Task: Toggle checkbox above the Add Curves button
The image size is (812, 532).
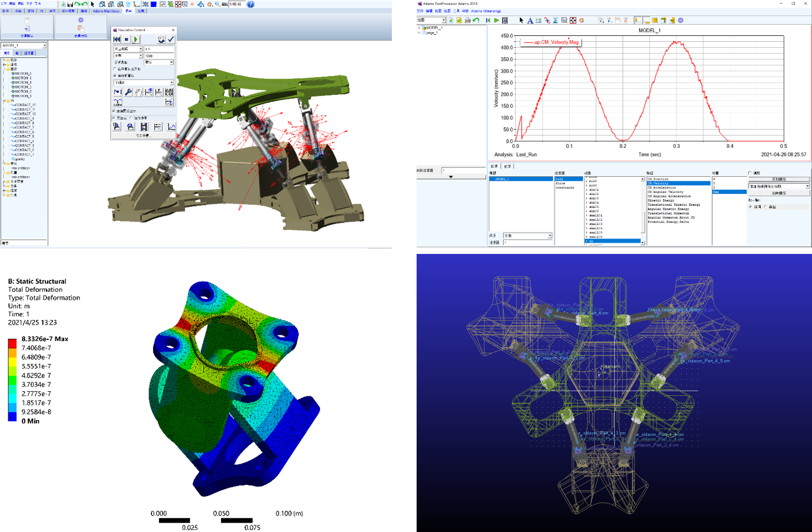Action: point(750,173)
